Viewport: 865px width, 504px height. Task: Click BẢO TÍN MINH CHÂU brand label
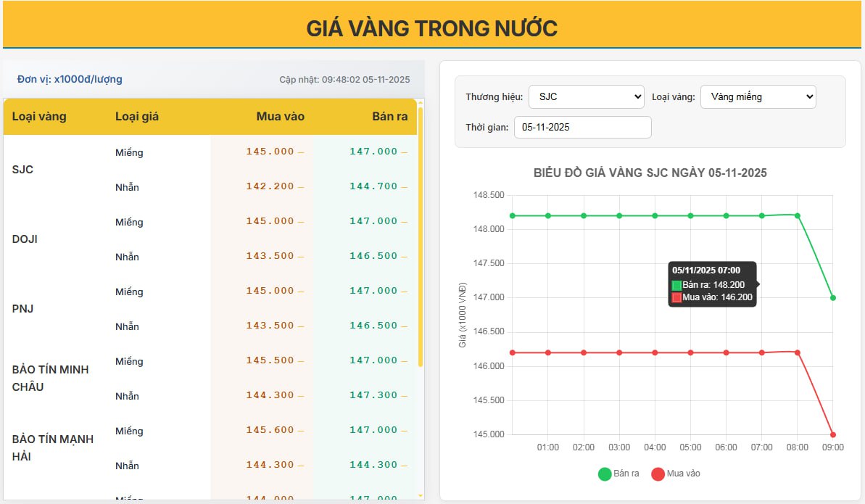point(51,378)
